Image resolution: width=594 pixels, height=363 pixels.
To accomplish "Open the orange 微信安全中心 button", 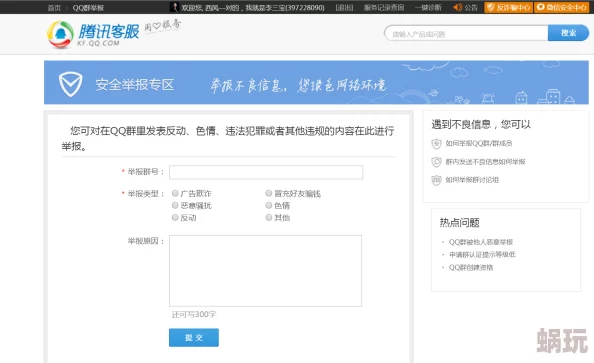I will [x=562, y=7].
